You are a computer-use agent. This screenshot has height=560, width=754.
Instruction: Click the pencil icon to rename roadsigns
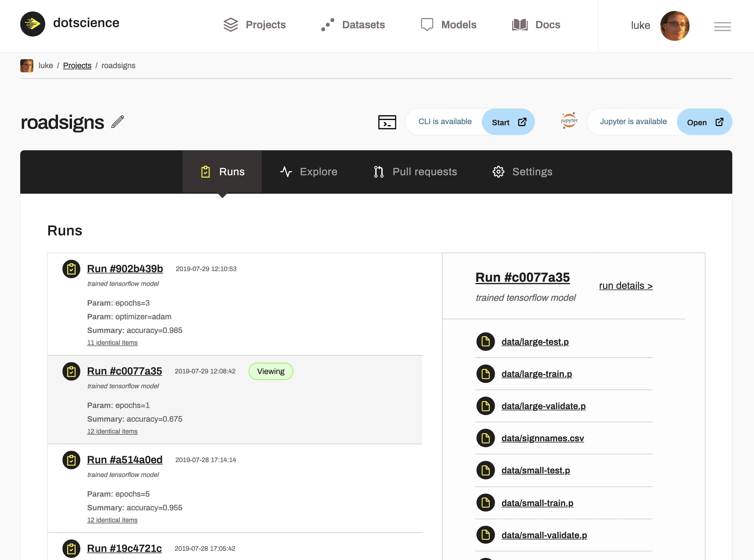[117, 122]
